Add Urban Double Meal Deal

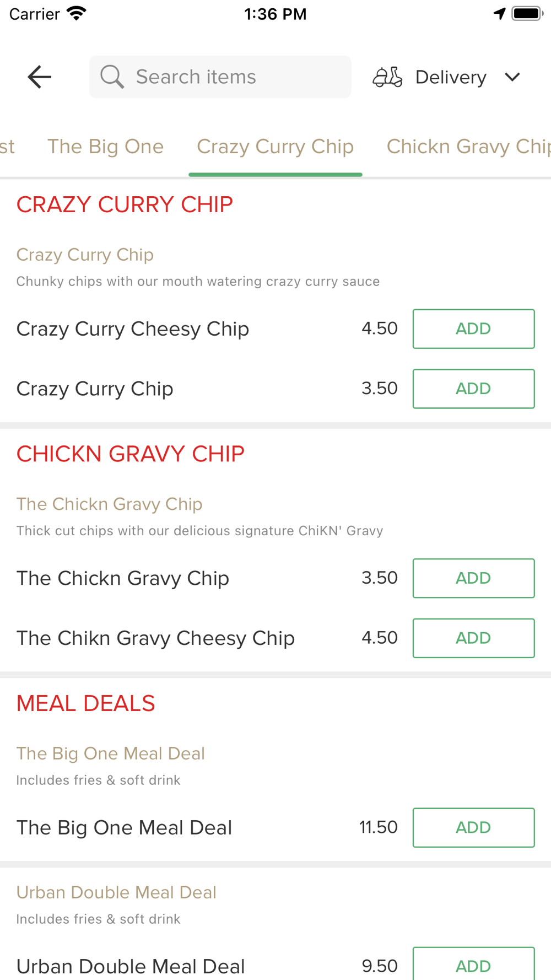coord(474,963)
